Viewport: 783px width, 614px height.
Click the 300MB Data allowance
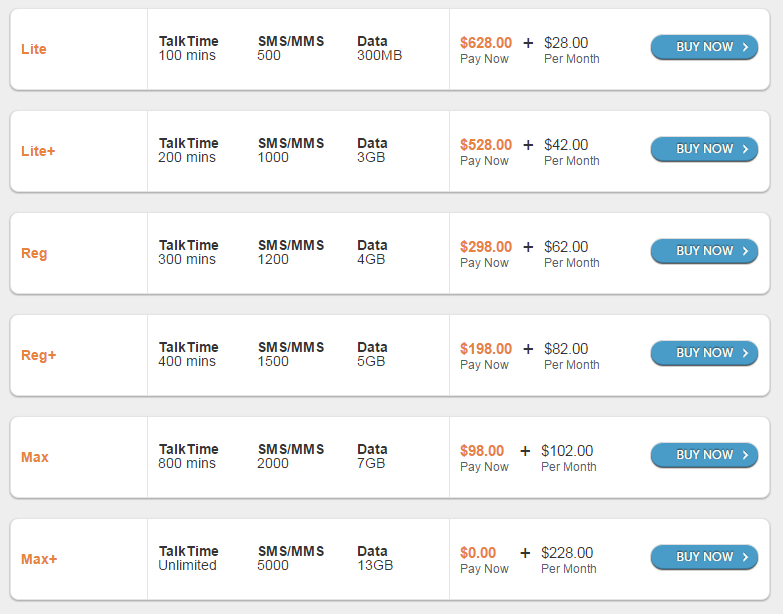tap(379, 55)
